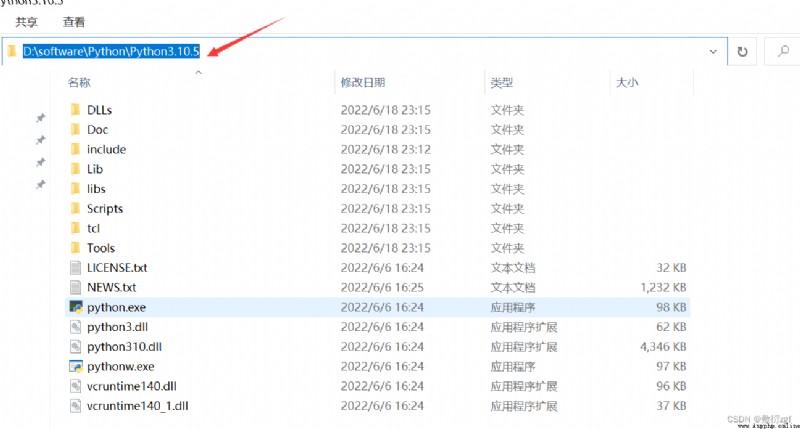Select the tcl folder name
Screen dimensions: 800x429
pyautogui.click(x=93, y=228)
